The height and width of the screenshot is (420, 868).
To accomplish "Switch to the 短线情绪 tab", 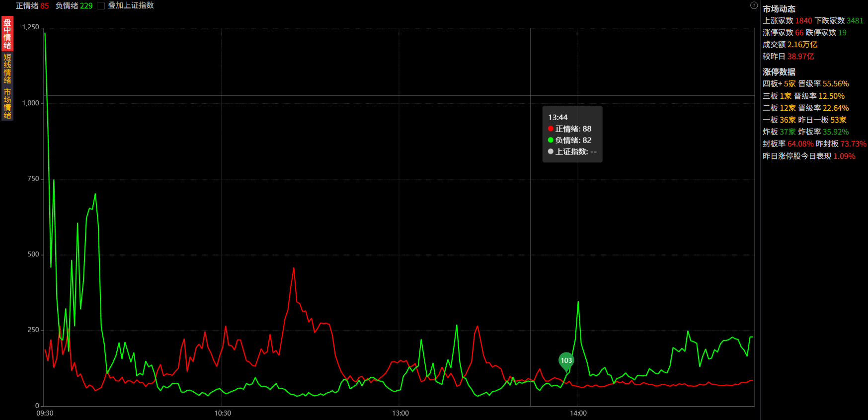I will (7, 69).
